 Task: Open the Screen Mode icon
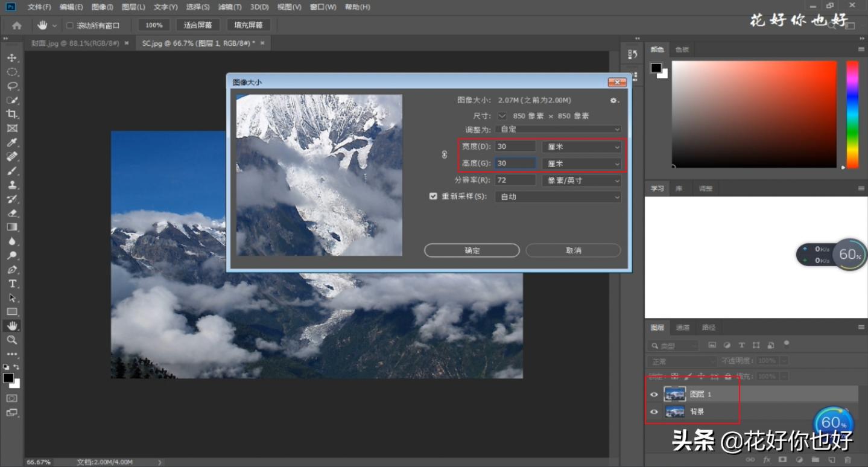11,413
